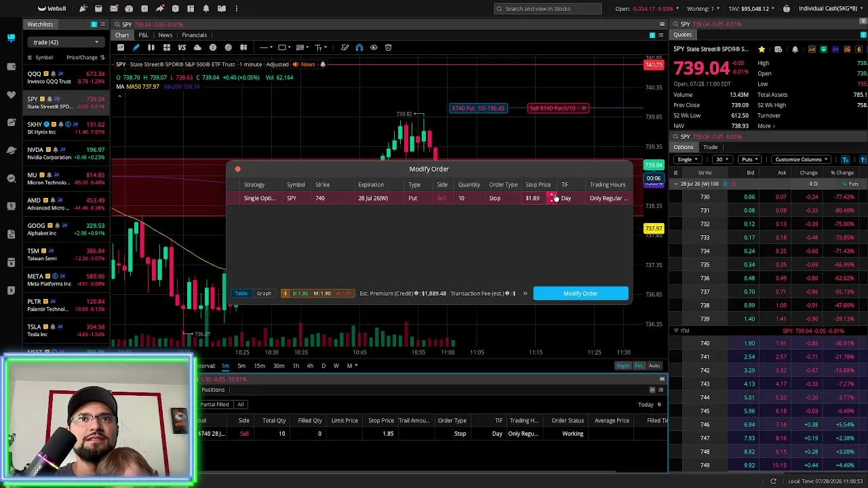The image size is (868, 488).
Task: Click the target circle icon in chart toolbar
Action: (229, 47)
